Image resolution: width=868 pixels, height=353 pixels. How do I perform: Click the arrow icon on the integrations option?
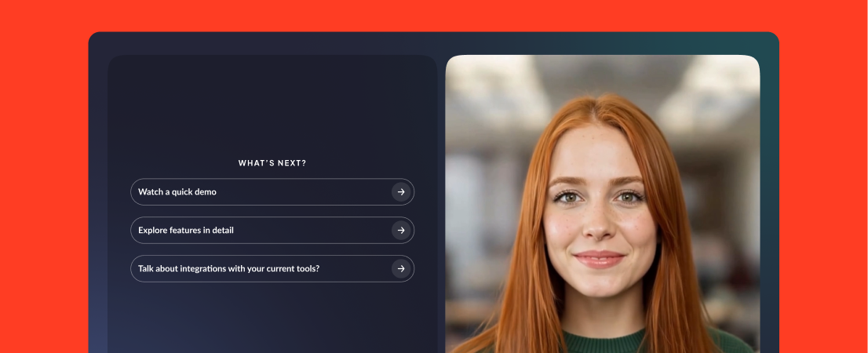[x=401, y=269]
